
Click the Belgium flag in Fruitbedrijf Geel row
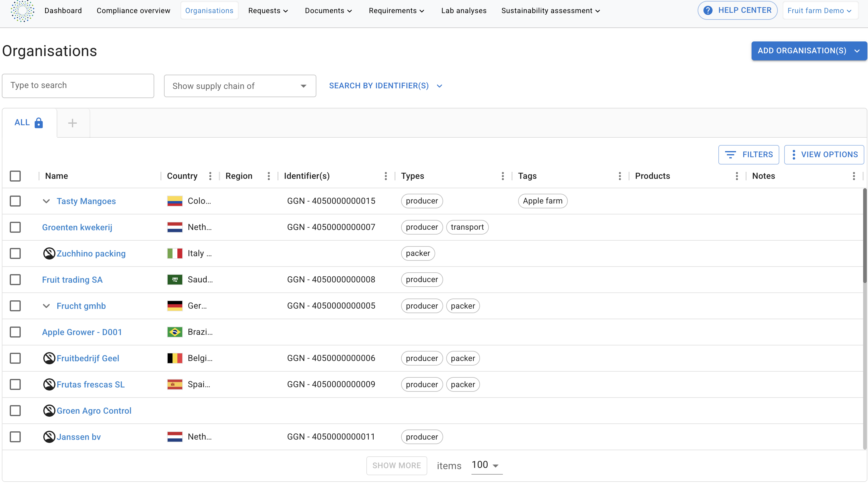175,358
